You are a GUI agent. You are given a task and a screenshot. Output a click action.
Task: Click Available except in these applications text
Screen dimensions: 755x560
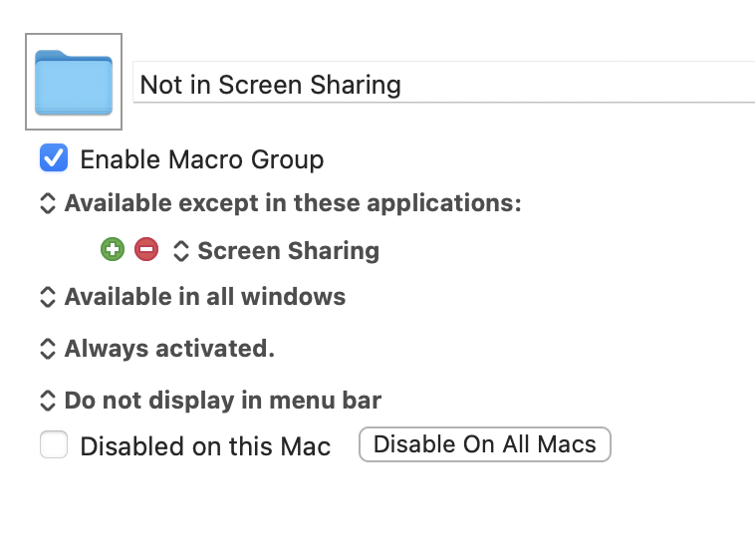293,203
